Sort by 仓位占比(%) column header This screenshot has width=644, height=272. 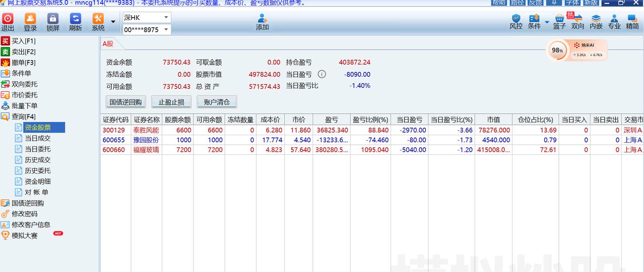tap(535, 120)
